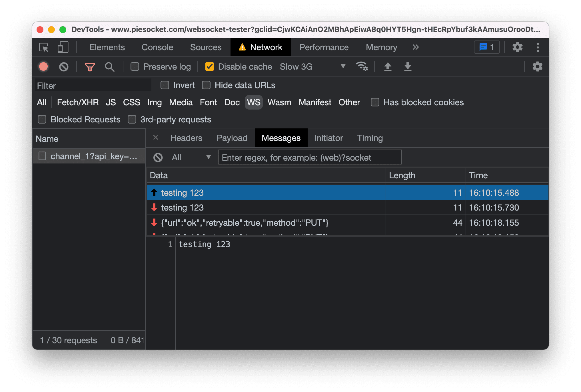
Task: Select the WS filter button
Action: [x=253, y=102]
